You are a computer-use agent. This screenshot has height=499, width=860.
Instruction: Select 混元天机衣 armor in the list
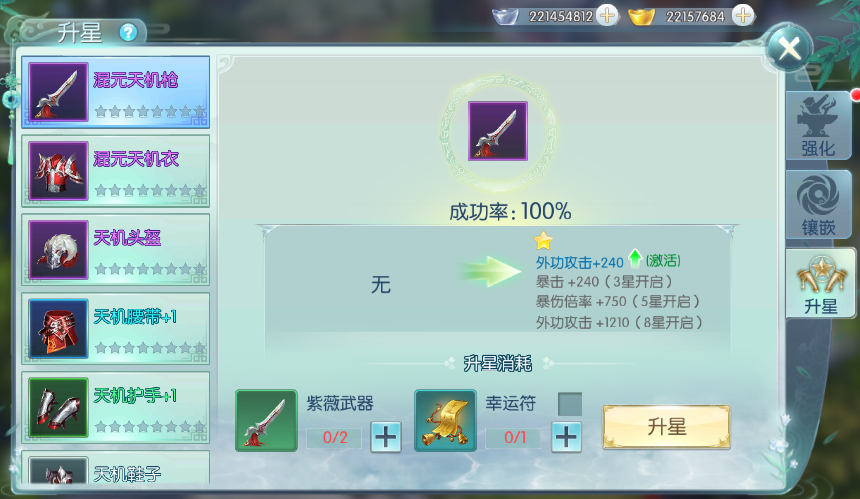click(116, 171)
